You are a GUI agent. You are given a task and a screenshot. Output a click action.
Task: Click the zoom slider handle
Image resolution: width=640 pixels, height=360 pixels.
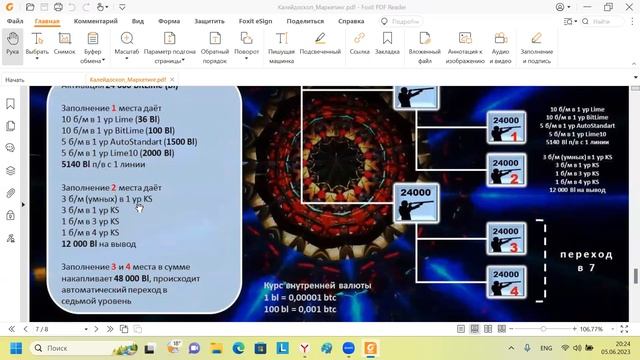click(543, 329)
